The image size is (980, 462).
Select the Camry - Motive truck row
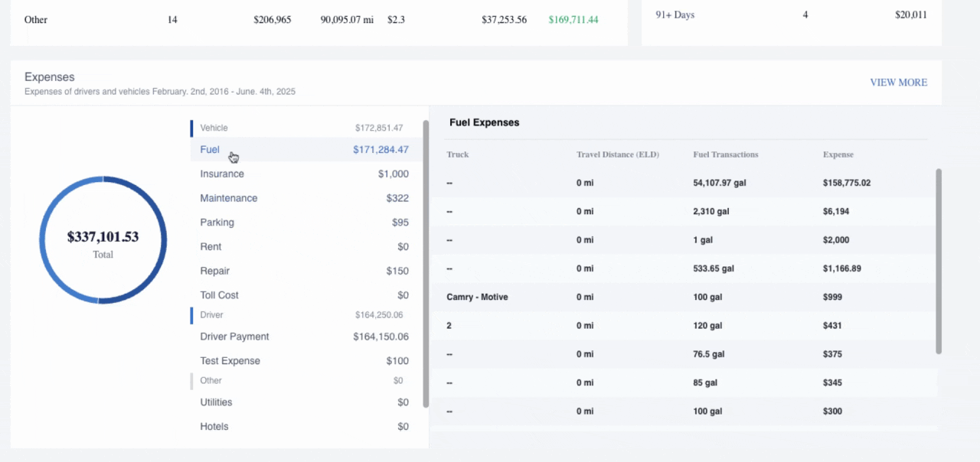coord(477,297)
